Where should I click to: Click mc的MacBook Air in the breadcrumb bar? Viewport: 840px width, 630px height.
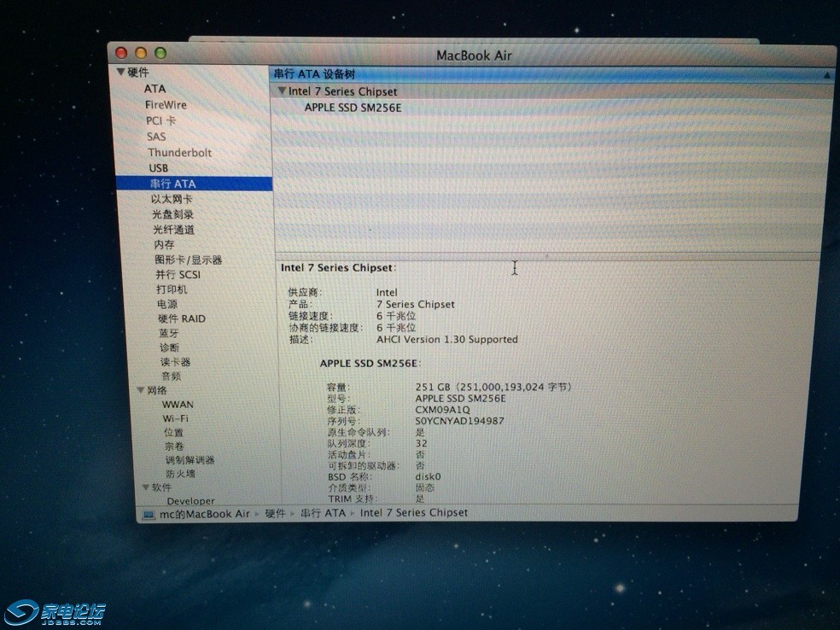coord(205,514)
